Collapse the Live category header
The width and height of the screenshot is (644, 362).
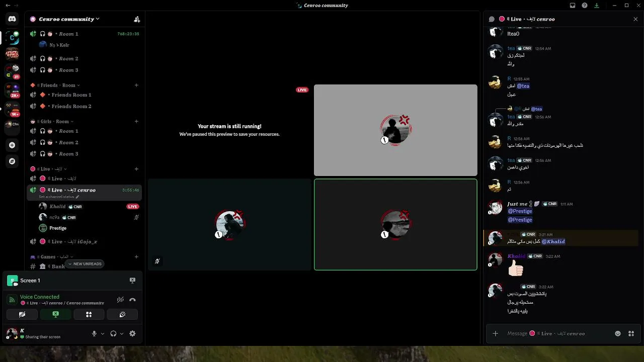pos(48,169)
